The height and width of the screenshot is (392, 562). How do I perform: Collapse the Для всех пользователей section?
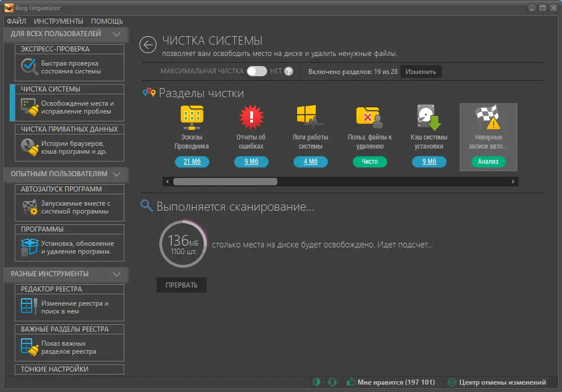117,34
